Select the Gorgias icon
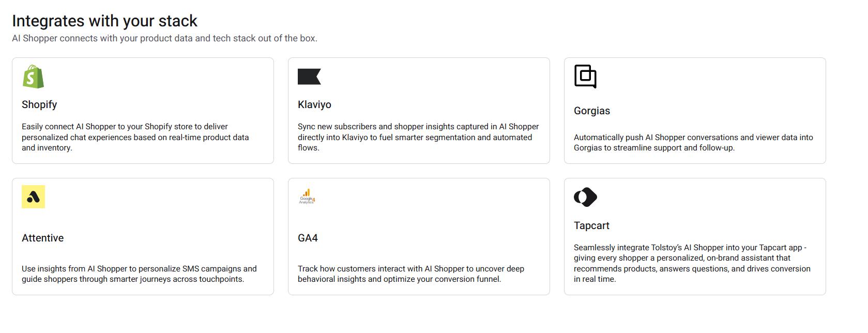Viewport: 868px width, 333px height. tap(585, 77)
